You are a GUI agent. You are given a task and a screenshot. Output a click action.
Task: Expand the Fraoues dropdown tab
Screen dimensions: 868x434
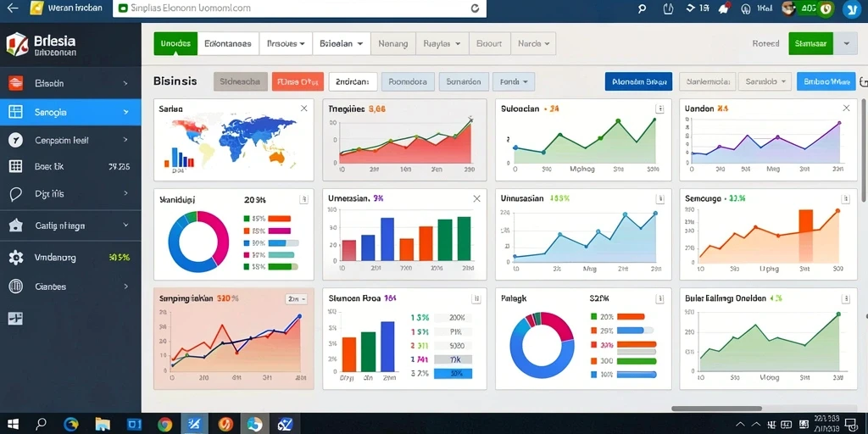pyautogui.click(x=286, y=43)
